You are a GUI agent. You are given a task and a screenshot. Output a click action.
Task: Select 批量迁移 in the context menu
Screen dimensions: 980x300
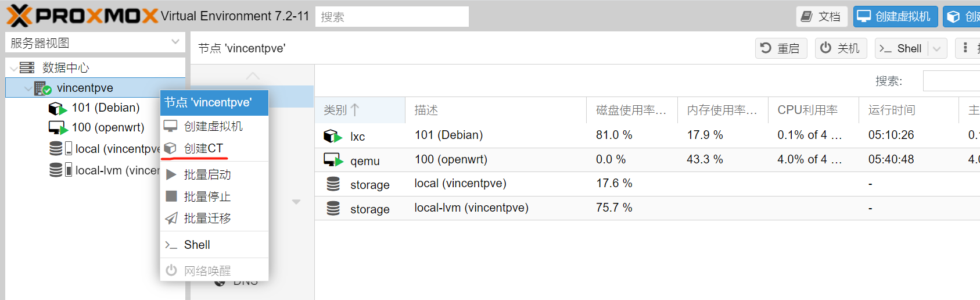click(207, 218)
